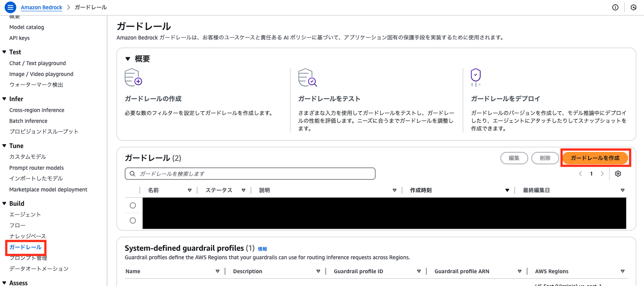Viewport: 644px width, 286px height.
Task: Click the info circle icon in top bar
Action: (615, 7)
